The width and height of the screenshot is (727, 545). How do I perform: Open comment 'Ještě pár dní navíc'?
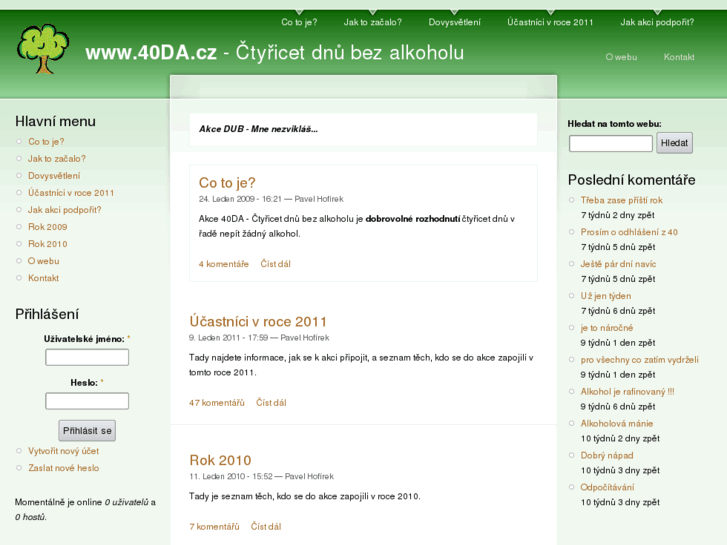click(x=618, y=264)
